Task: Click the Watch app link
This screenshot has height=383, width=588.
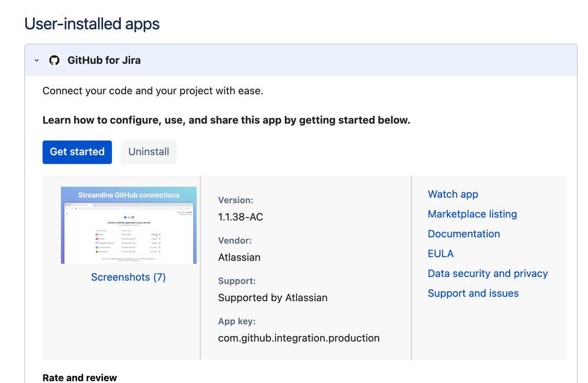Action: pyautogui.click(x=453, y=194)
